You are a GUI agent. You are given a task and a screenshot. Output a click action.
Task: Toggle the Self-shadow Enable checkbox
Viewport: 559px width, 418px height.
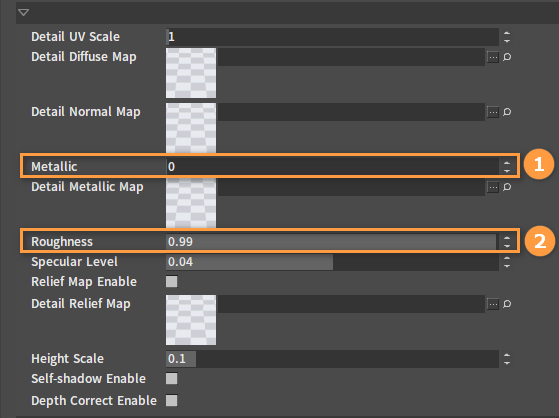coord(171,378)
